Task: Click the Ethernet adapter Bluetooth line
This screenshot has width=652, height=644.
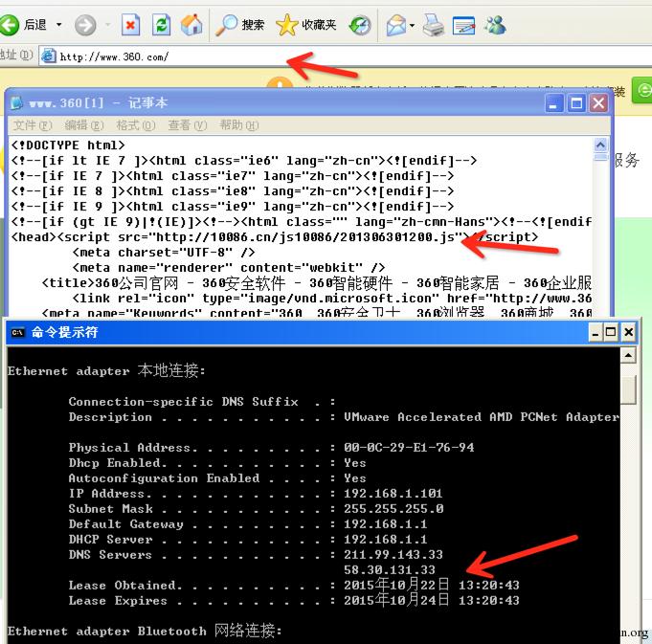Action: click(x=145, y=631)
